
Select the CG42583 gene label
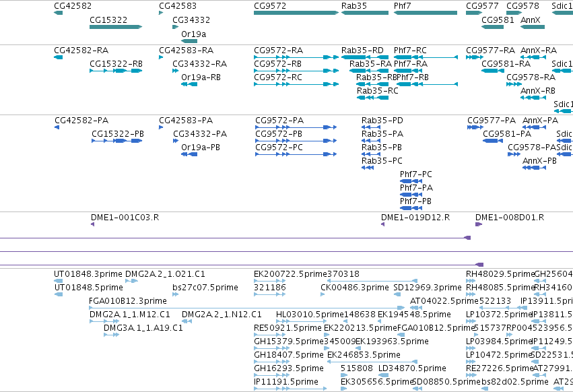click(x=178, y=6)
